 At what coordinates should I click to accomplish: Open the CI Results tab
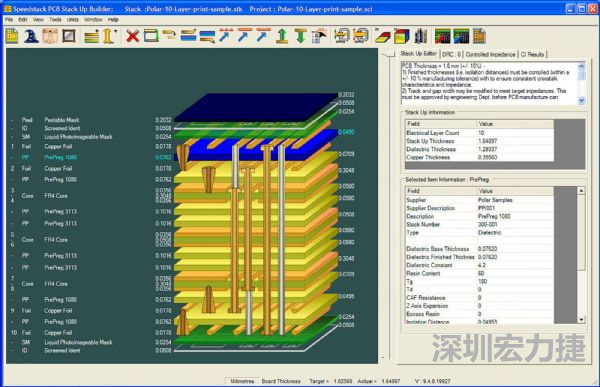click(532, 54)
